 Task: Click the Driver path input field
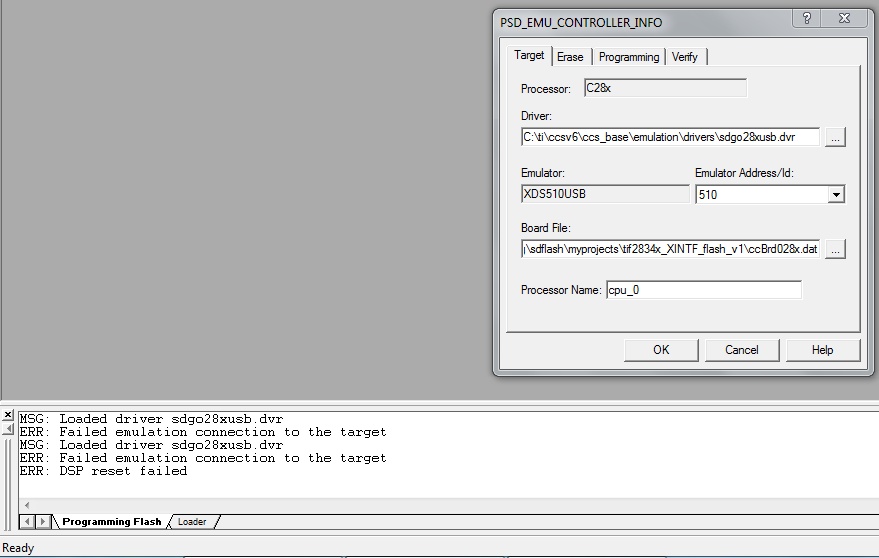click(670, 137)
